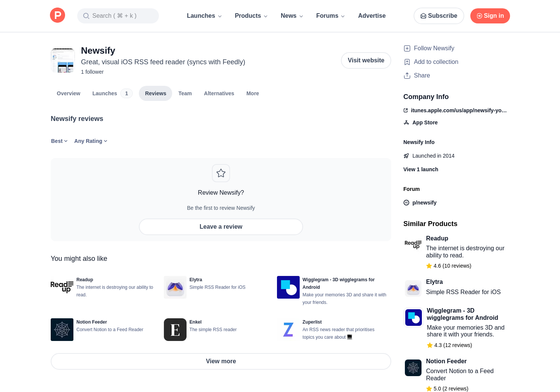
Task: Expand the More tab menu
Action: tap(253, 93)
